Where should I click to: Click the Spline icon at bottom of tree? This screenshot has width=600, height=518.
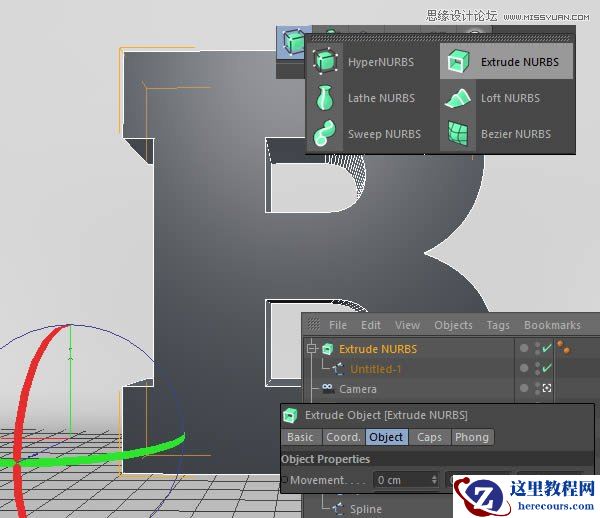(x=338, y=509)
